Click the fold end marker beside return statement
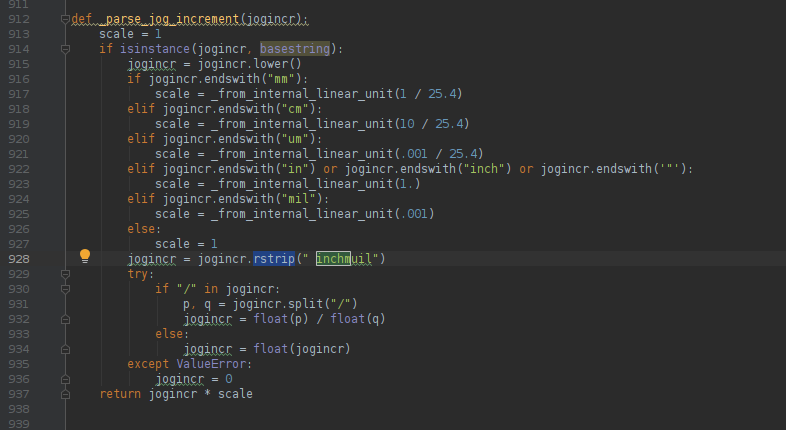 [x=65, y=394]
